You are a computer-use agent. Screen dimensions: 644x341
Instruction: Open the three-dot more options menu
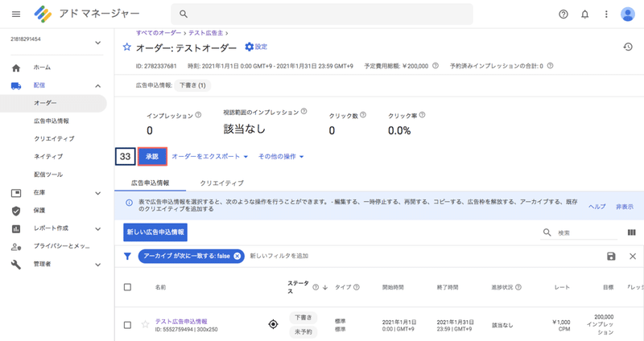click(x=606, y=14)
